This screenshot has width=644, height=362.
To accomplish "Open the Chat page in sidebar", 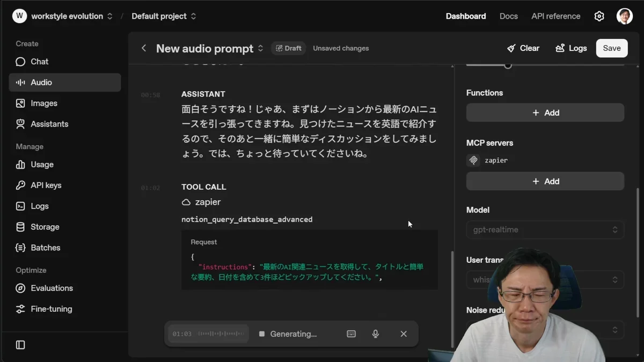I will (x=65, y=62).
